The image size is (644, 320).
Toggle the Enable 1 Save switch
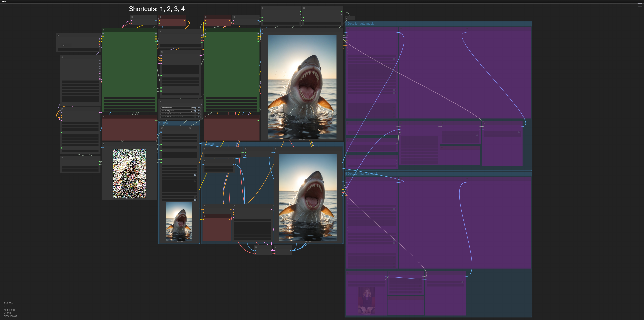tap(195, 108)
